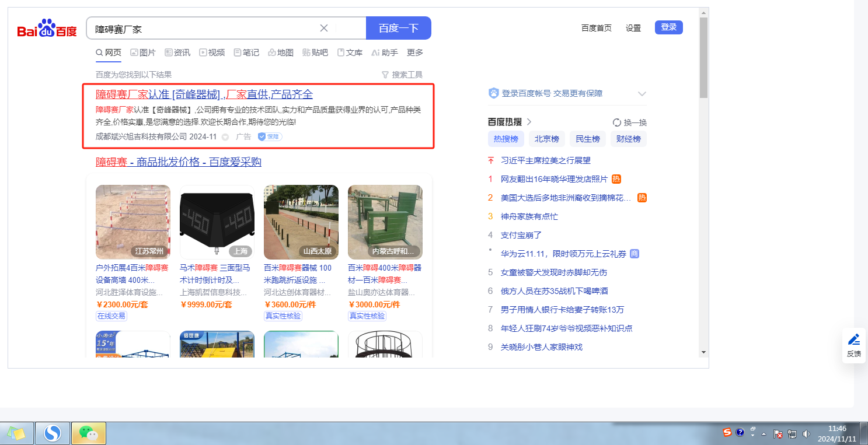Screen dimensions: 868x445
Task: Click the 反馈 feedback pencil icon
Action: (x=854, y=339)
